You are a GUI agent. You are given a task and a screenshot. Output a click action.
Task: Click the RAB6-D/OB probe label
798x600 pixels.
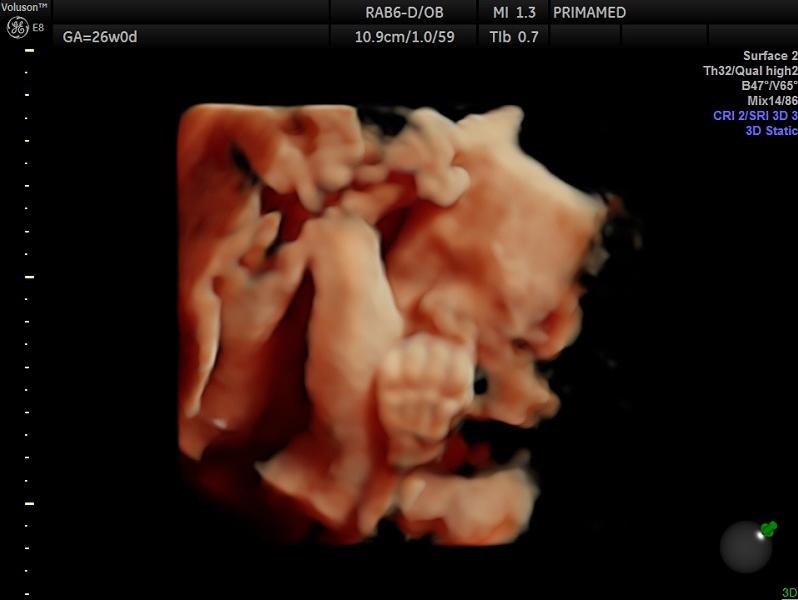(x=404, y=12)
